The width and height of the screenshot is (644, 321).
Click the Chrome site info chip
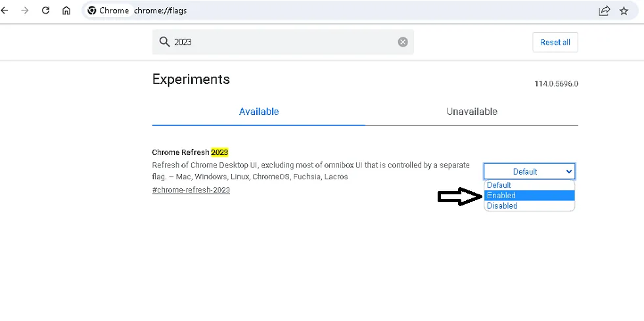pos(108,11)
